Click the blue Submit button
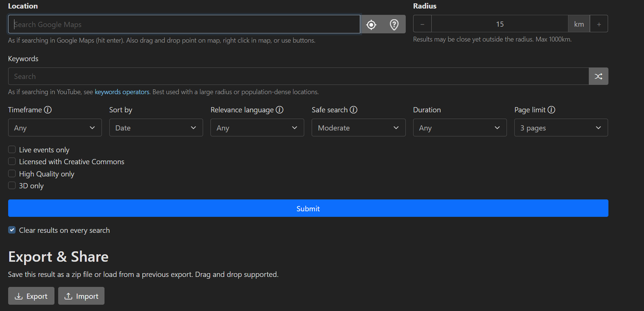This screenshot has width=644, height=311. tap(308, 208)
